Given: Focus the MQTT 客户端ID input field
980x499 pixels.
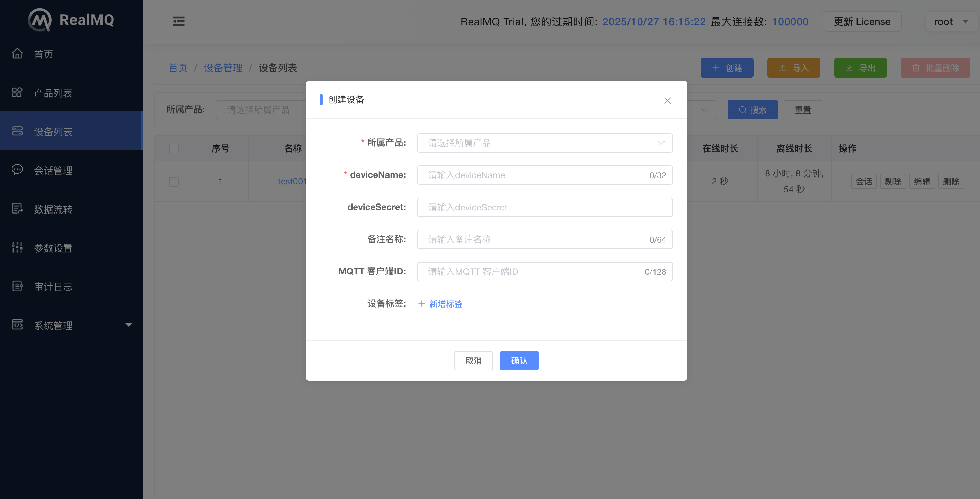Looking at the screenshot, I should (545, 272).
